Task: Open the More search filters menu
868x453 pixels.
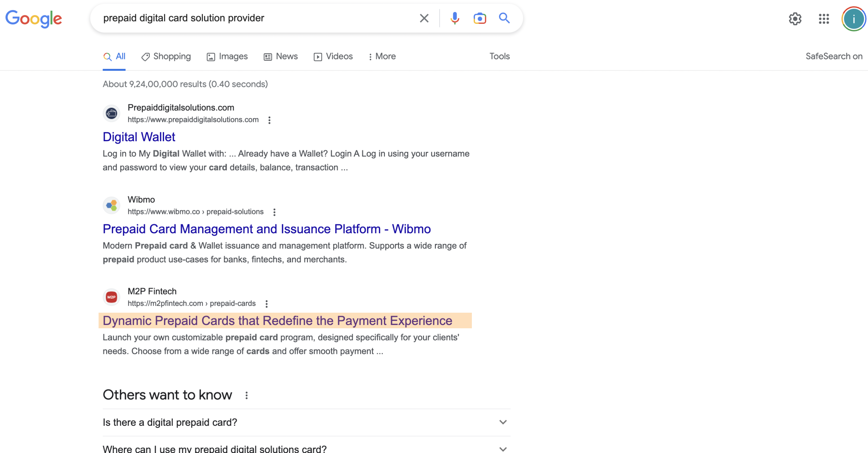Action: 382,56
